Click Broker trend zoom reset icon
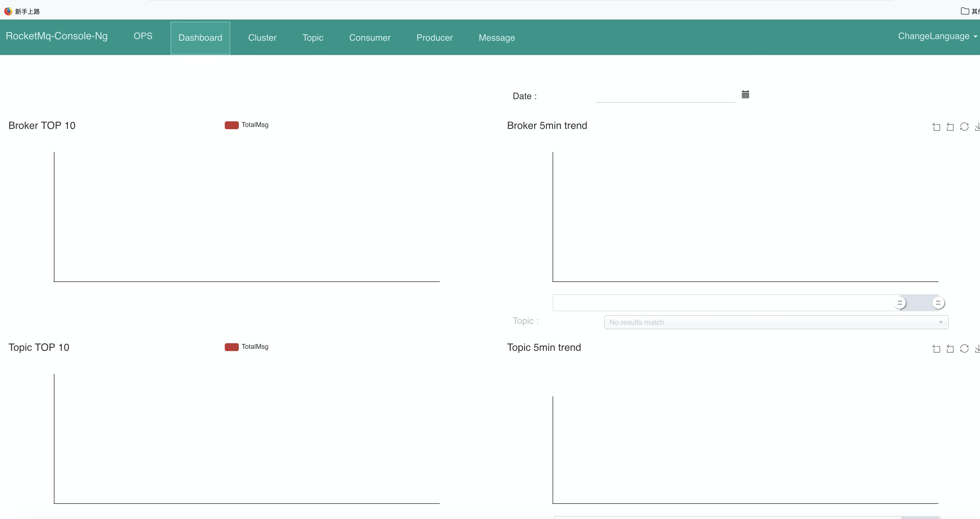The image size is (980, 519). click(950, 127)
